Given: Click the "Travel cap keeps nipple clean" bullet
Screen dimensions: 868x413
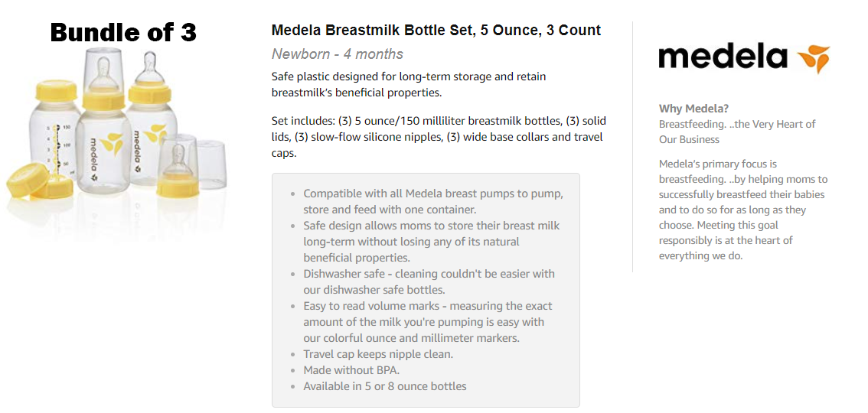Looking at the screenshot, I should pos(378,354).
